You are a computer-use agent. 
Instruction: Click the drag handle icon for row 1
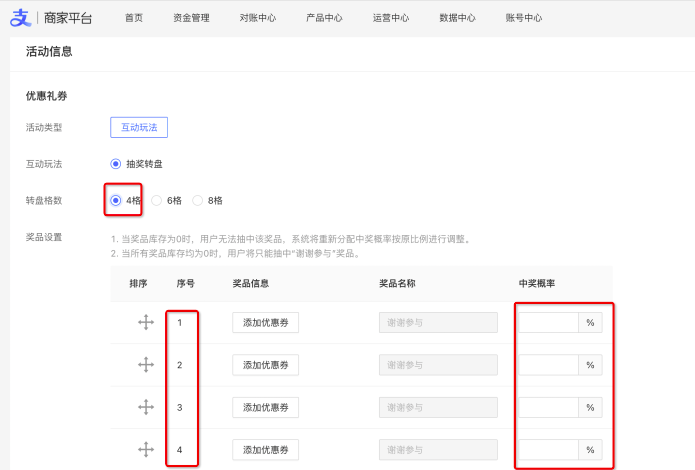[145, 323]
